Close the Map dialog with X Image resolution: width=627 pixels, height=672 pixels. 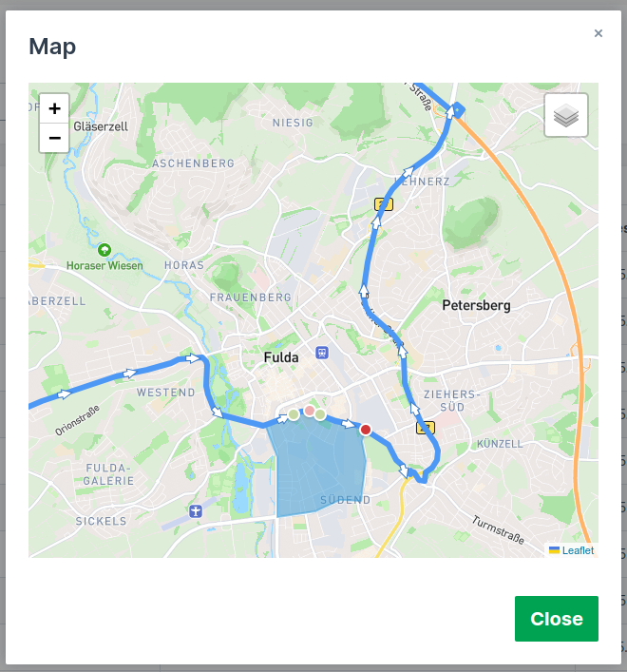(x=598, y=33)
